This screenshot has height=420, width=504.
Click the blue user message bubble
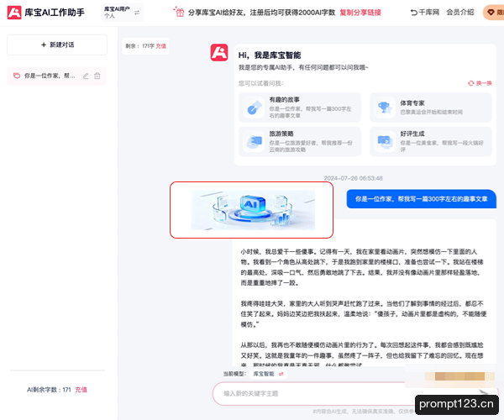tap(422, 199)
